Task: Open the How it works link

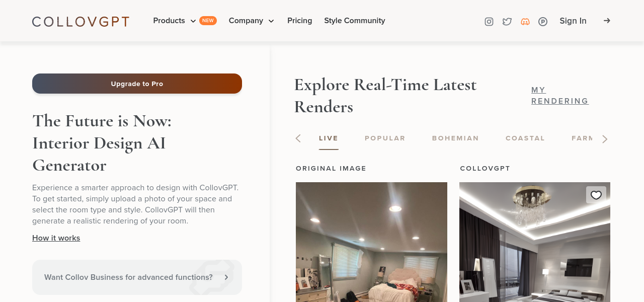Action: tap(56, 238)
